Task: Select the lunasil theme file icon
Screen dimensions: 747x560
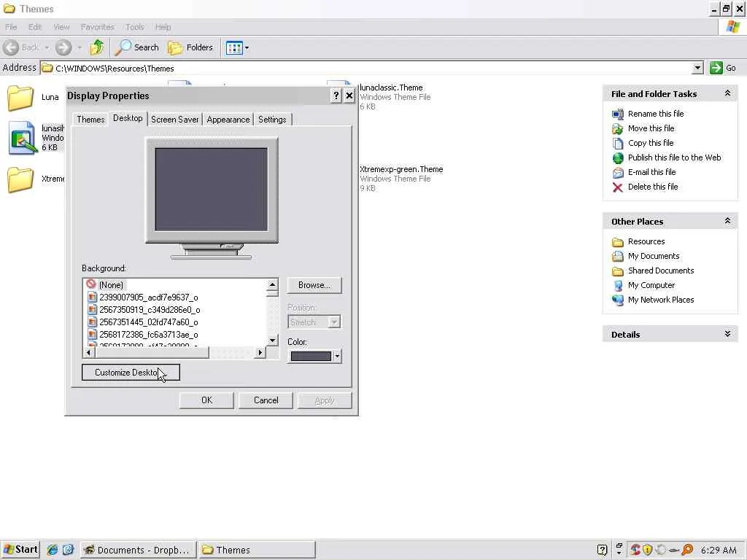Action: click(22, 138)
